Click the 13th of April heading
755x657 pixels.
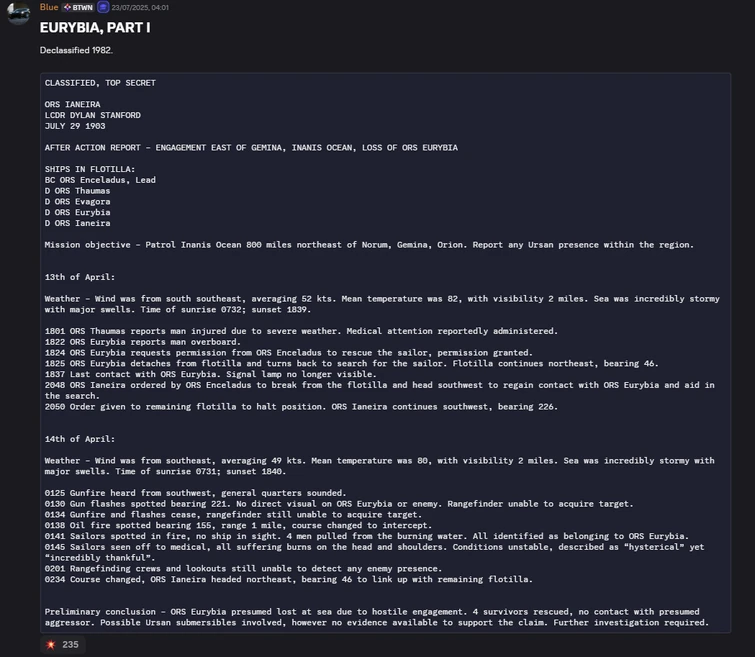pyautogui.click(x=79, y=277)
